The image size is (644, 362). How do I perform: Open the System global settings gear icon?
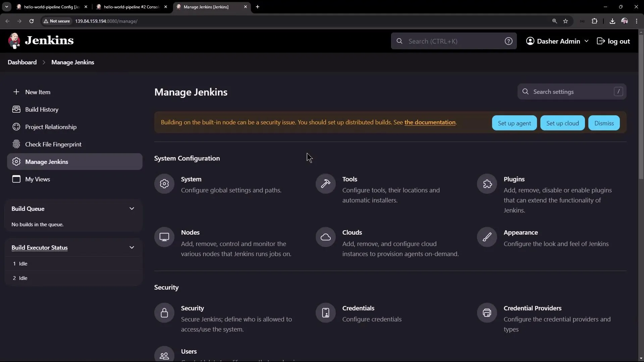pos(164,184)
